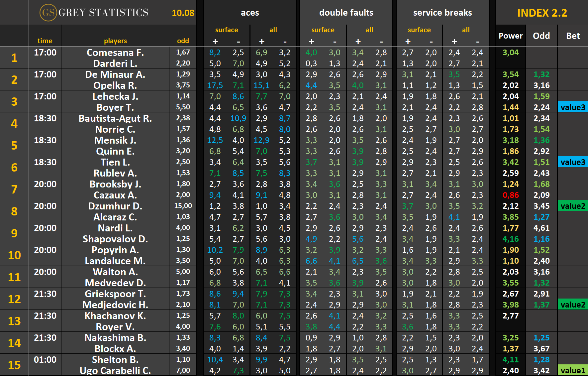
Task: Click the INDEX 2.2 title
Action: pyautogui.click(x=542, y=13)
